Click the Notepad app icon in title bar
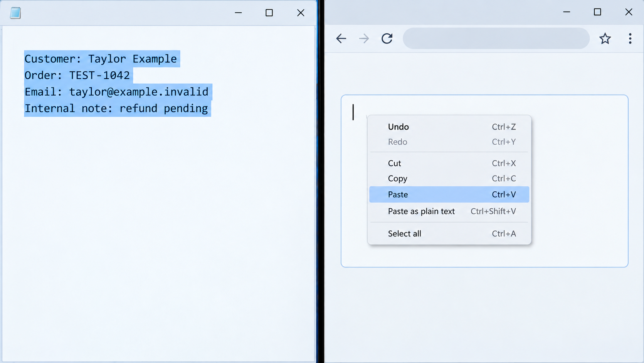The image size is (644, 363). [15, 13]
